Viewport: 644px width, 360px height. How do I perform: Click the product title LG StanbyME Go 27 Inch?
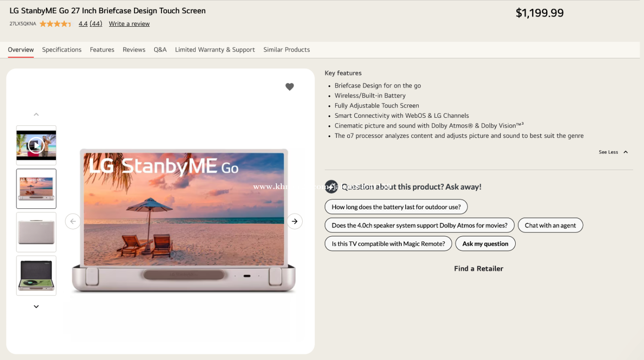[x=107, y=11]
